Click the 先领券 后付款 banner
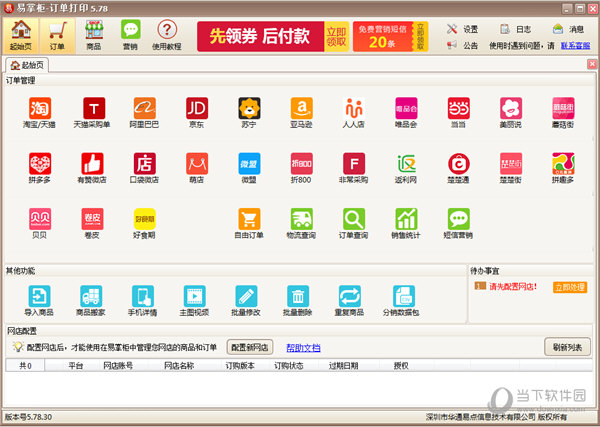 tap(273, 36)
